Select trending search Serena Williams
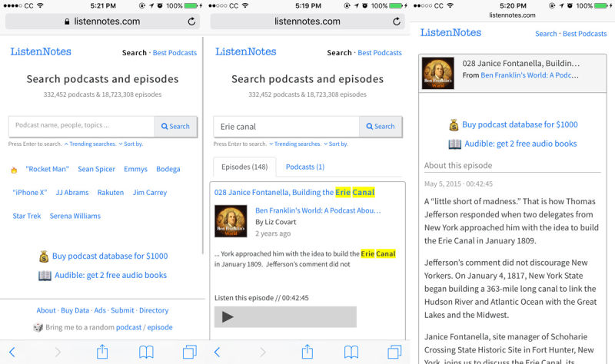Screen dimensions: 615x364 (x=75, y=216)
